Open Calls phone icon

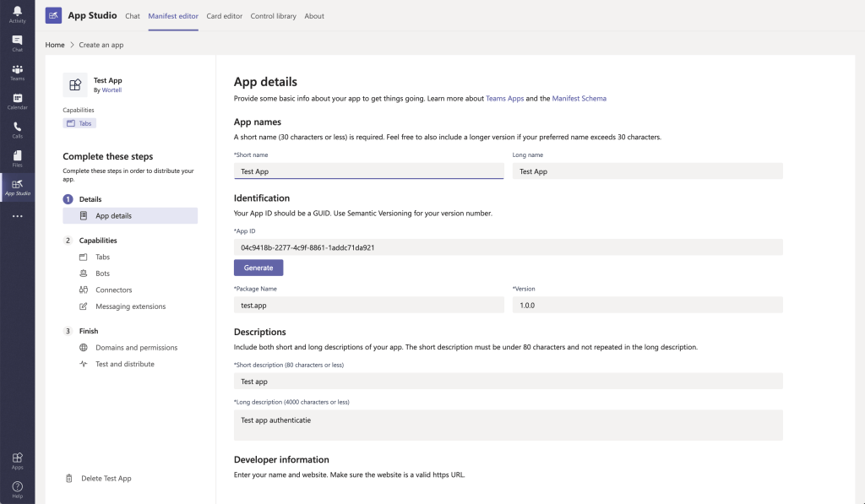tap(17, 130)
